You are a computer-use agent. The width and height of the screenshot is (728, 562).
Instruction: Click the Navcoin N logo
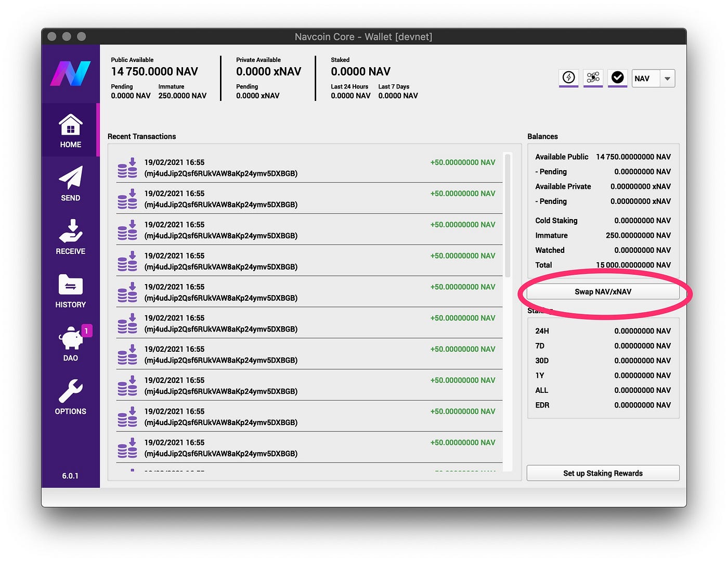pos(70,73)
